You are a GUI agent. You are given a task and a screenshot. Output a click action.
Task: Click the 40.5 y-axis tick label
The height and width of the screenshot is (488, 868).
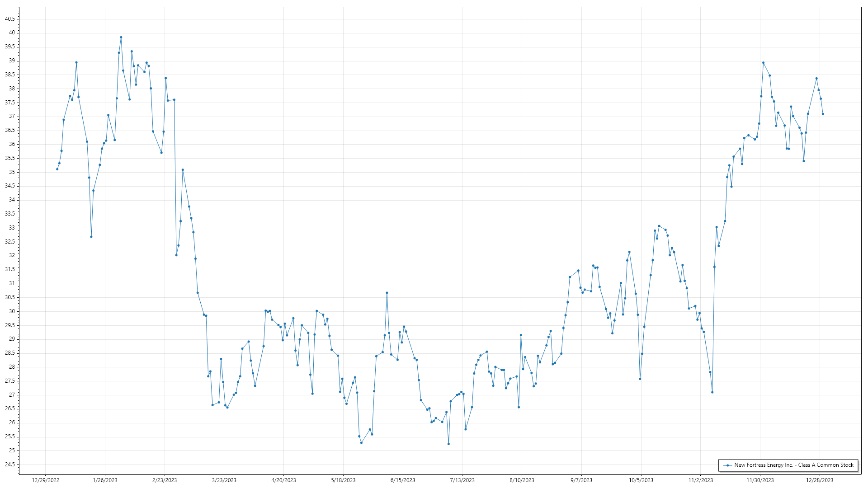click(9, 19)
